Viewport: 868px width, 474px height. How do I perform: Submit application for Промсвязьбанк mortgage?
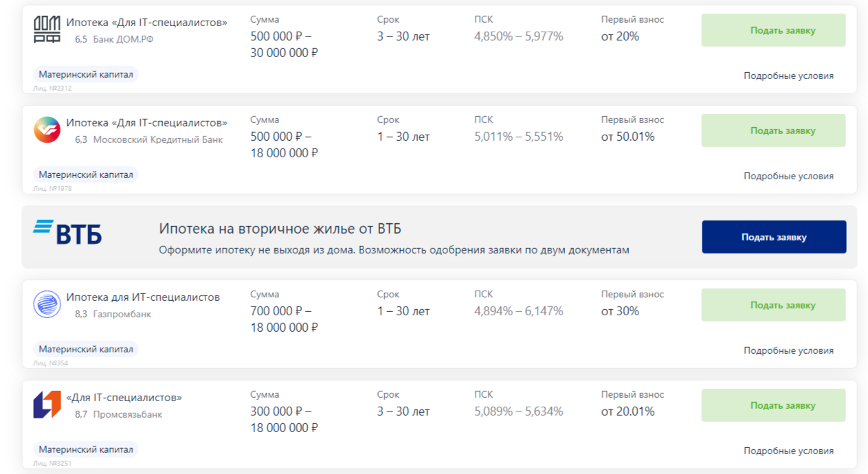773,405
